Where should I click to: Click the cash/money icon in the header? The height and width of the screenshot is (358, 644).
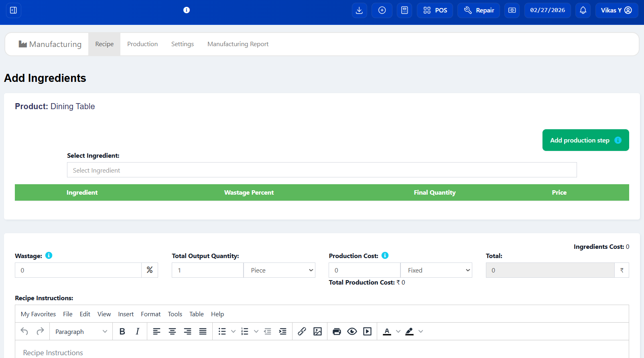click(x=512, y=10)
